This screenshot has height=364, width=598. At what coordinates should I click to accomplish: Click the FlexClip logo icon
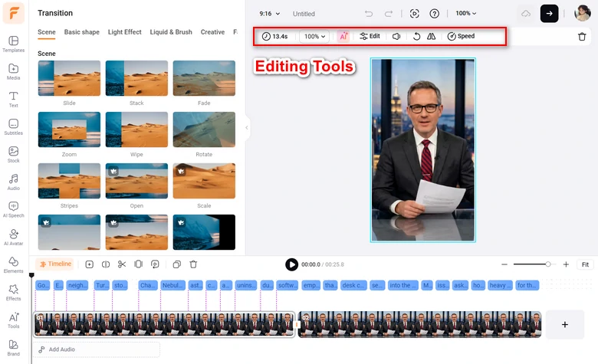[x=14, y=12]
